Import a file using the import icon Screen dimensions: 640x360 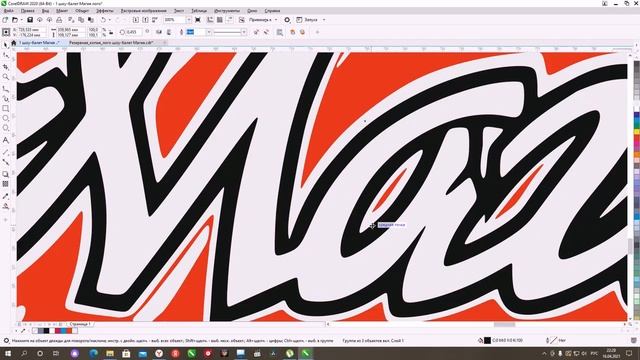(136, 20)
